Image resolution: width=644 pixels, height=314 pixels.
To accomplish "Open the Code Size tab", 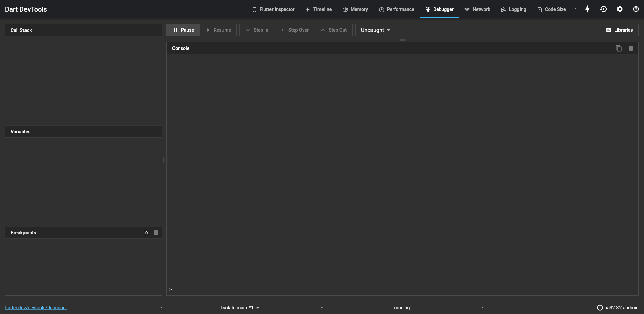I will click(551, 9).
